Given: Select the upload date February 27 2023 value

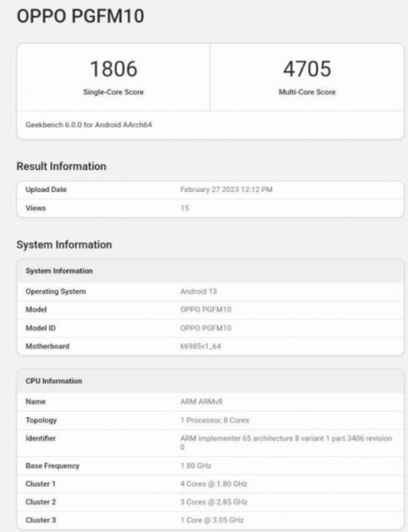Looking at the screenshot, I should pos(226,190).
